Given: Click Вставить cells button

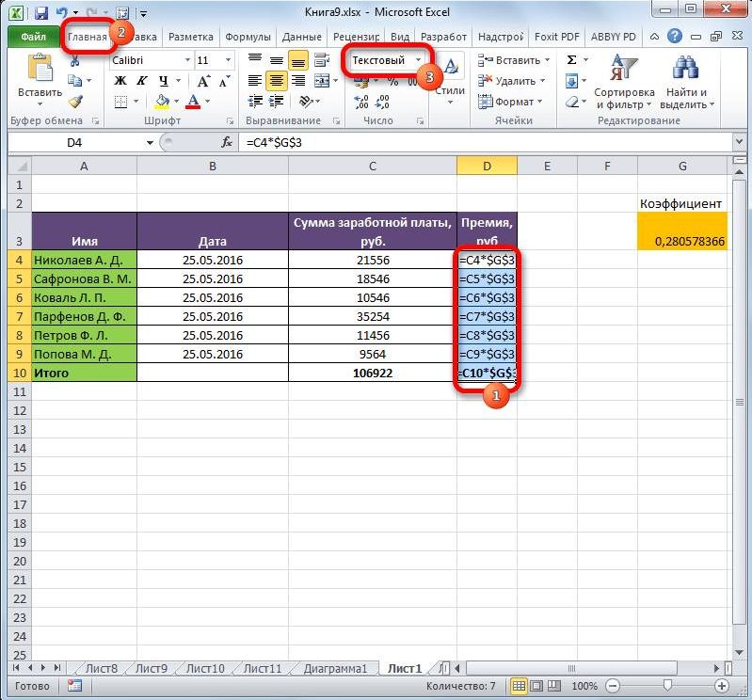Looking at the screenshot, I should (514, 60).
